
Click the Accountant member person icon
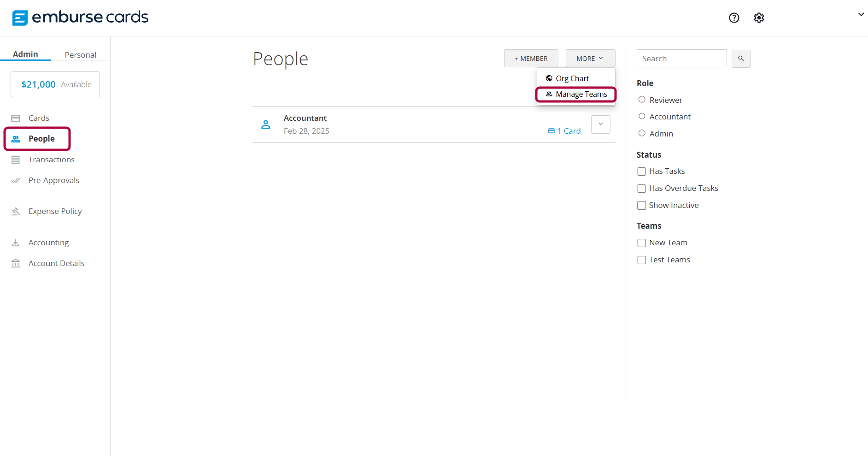click(266, 124)
